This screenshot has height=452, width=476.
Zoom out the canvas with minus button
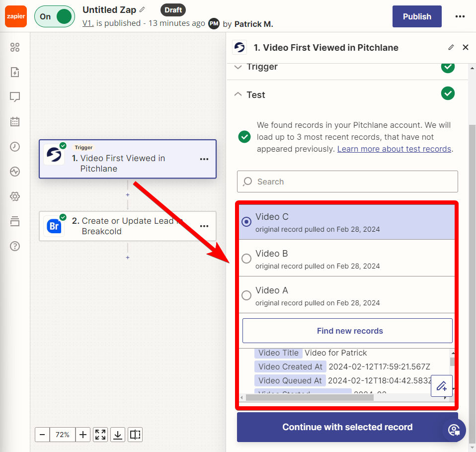42,435
